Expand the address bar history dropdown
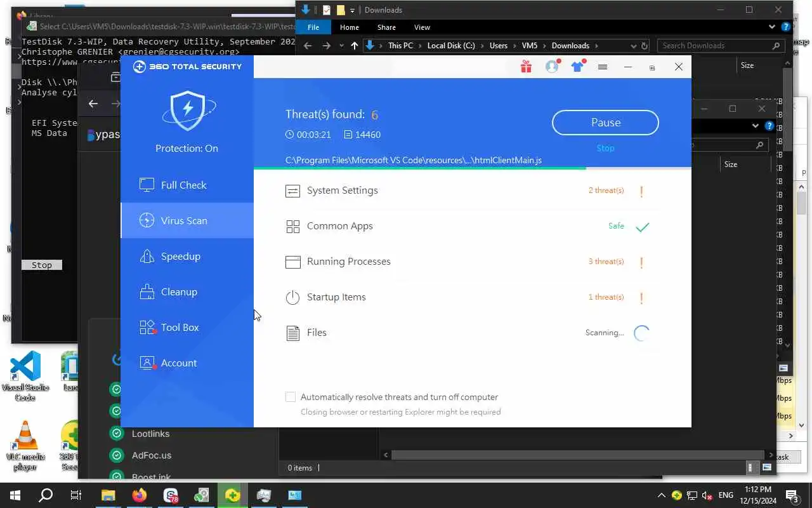This screenshot has height=508, width=812. tap(633, 46)
